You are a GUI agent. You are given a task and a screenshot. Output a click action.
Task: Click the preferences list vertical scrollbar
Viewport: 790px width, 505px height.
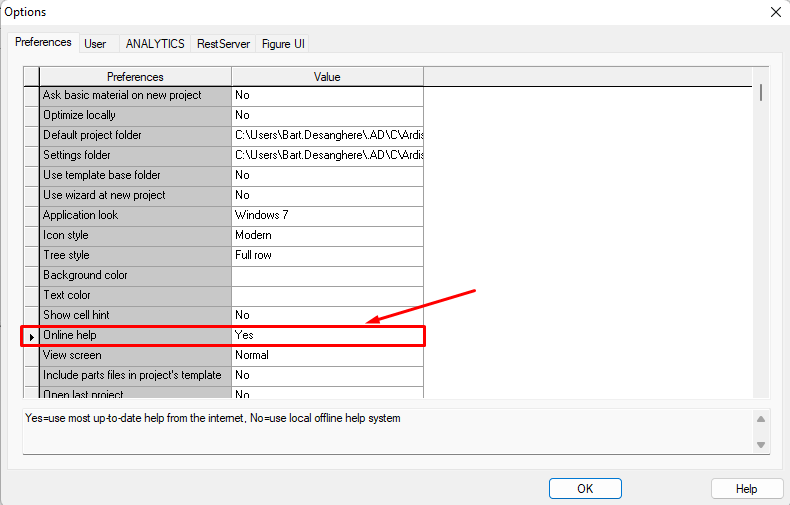tap(761, 240)
